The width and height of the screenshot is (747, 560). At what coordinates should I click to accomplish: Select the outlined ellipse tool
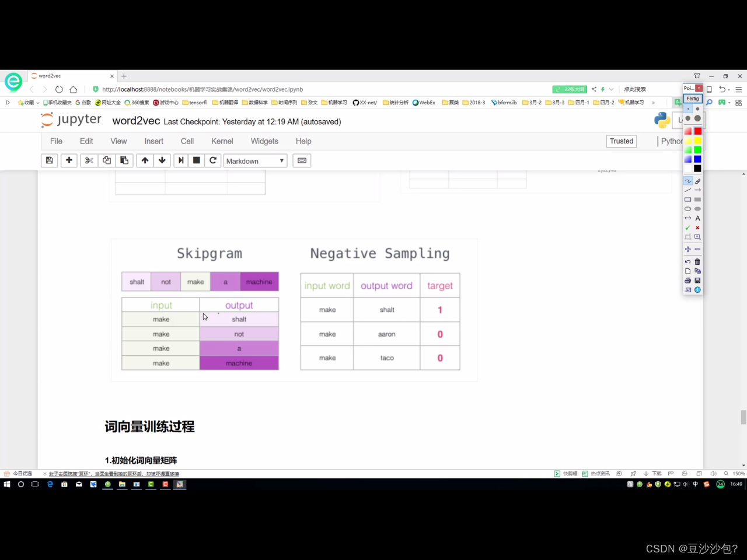[x=688, y=209]
